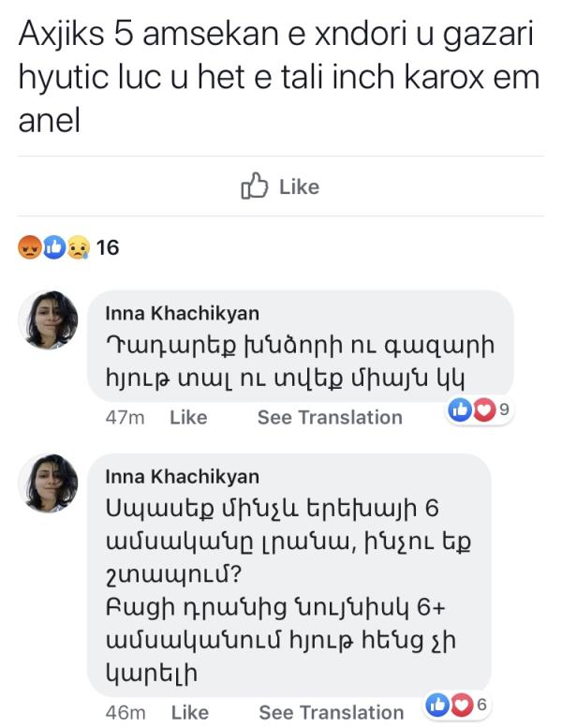Like the comment posted 46m ago
Viewport: 562px width, 728px height.
coord(189,712)
